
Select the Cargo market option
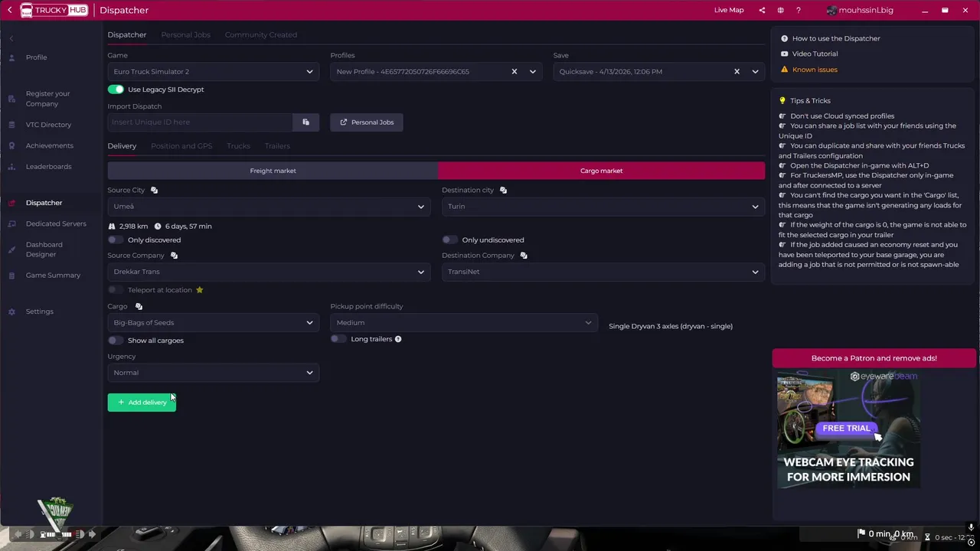point(602,171)
